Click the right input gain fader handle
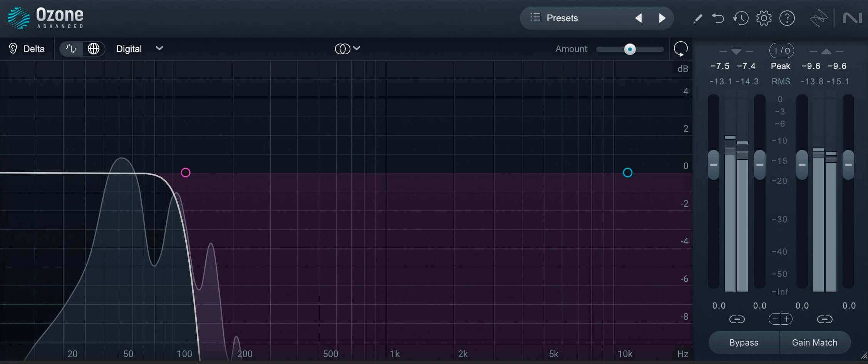The image size is (868, 364). (760, 165)
